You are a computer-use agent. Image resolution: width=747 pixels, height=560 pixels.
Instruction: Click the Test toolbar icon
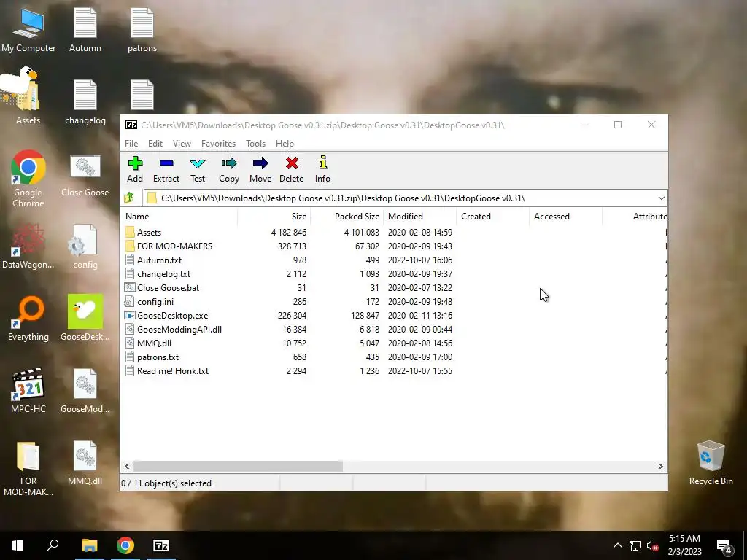click(197, 169)
